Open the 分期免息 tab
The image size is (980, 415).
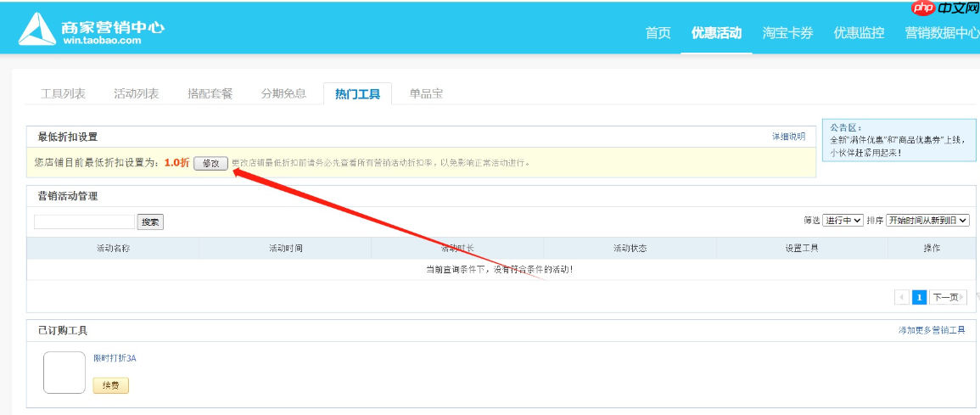tap(283, 93)
